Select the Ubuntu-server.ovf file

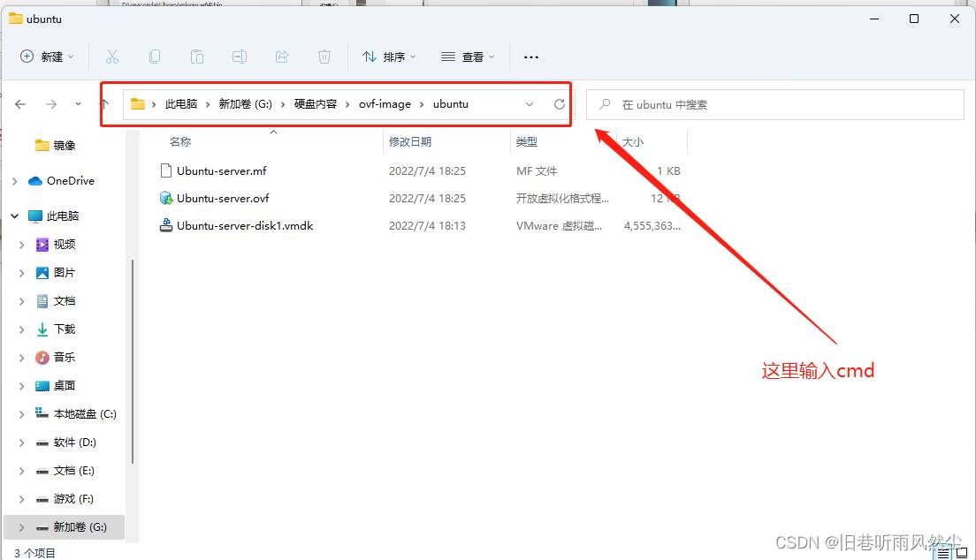(x=223, y=199)
